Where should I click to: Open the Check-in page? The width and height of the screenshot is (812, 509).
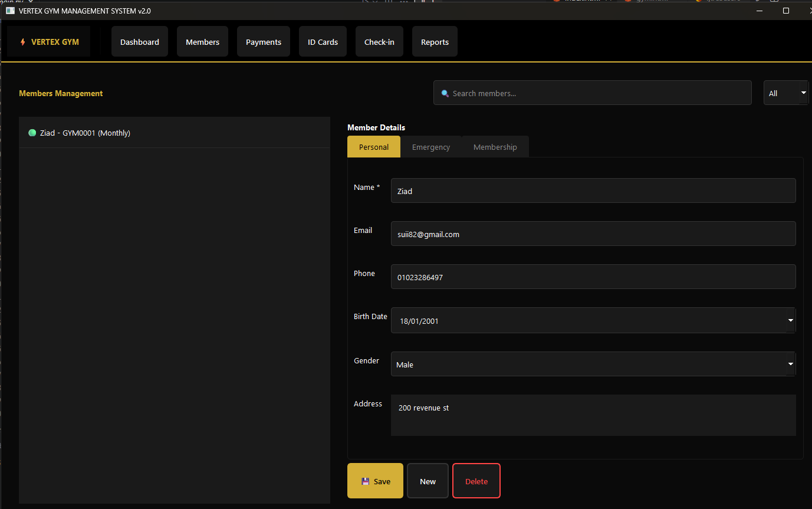pyautogui.click(x=379, y=42)
